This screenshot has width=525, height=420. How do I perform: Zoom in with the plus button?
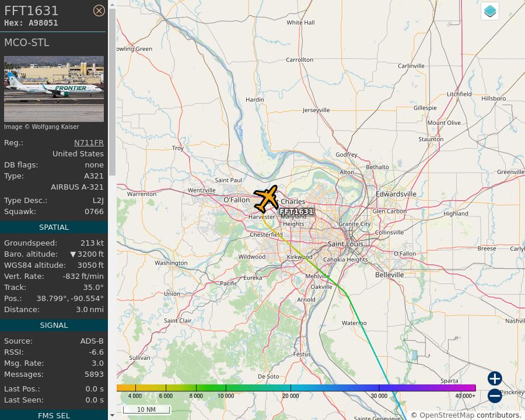pos(495,379)
